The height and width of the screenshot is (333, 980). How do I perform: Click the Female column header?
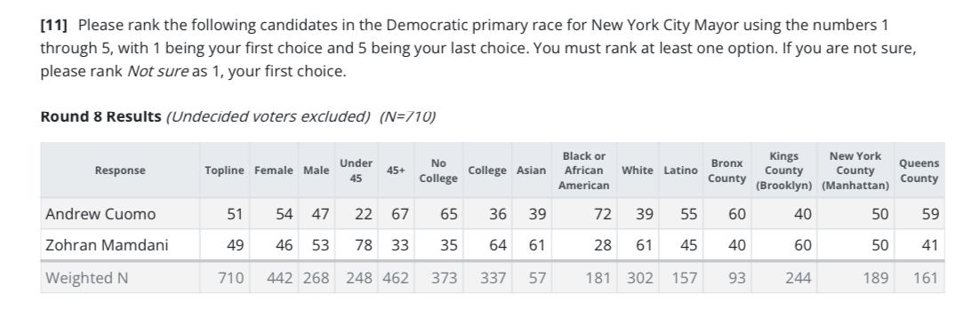(x=274, y=170)
